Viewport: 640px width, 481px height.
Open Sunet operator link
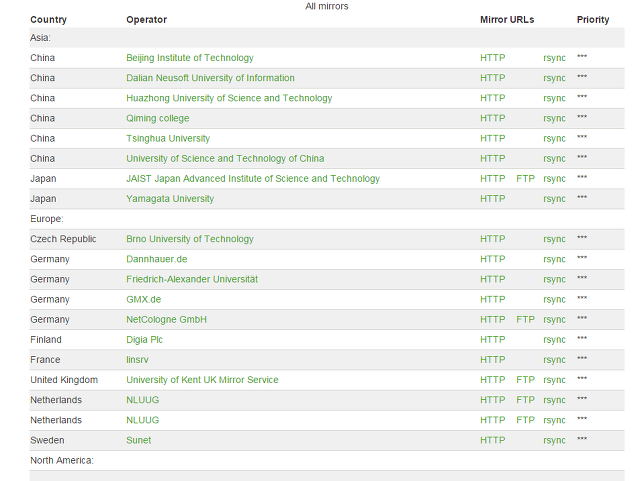pyautogui.click(x=138, y=440)
